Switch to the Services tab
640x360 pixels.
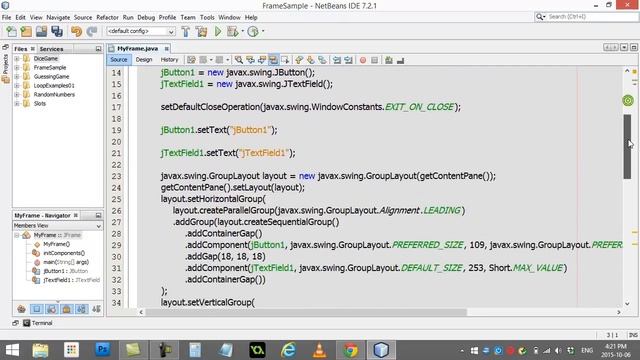pyautogui.click(x=51, y=49)
